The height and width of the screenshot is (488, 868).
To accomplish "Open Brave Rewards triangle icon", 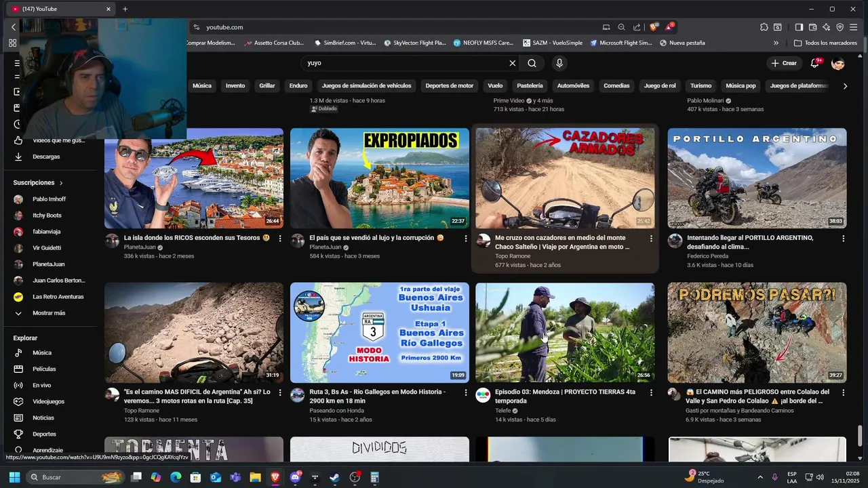I will 670,27.
